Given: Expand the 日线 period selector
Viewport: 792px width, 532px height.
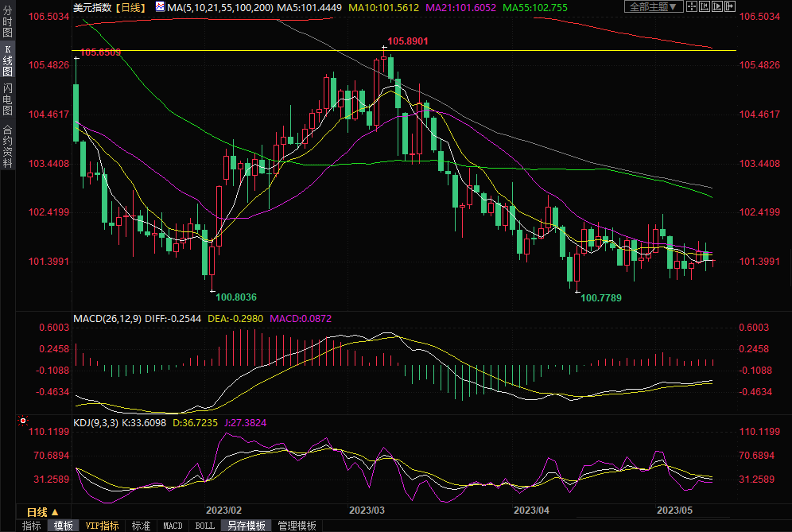Looking at the screenshot, I should click(42, 511).
